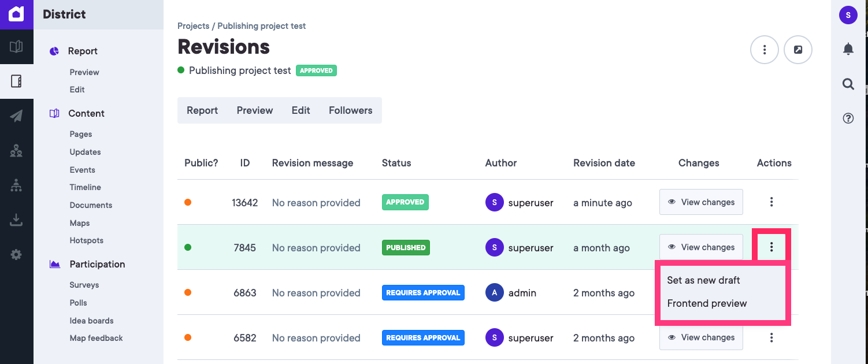868x364 pixels.
Task: Select 'Set as new draft' menu option
Action: pyautogui.click(x=703, y=280)
